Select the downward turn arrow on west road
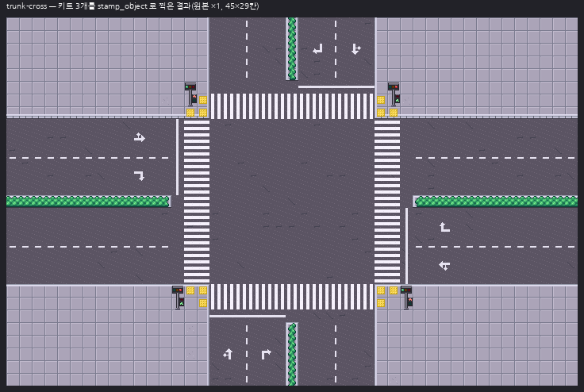Screen dimensions: 584x392 140,176
